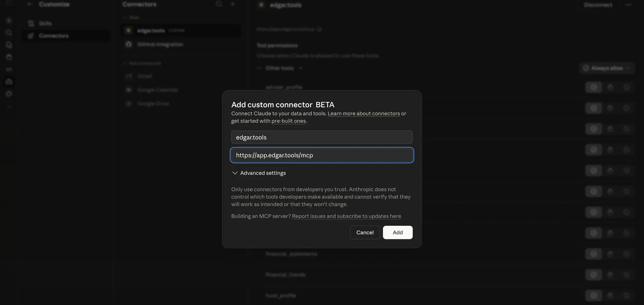The image size is (644, 305).
Task: Select Google Drive in the connectors list
Action: click(x=181, y=104)
